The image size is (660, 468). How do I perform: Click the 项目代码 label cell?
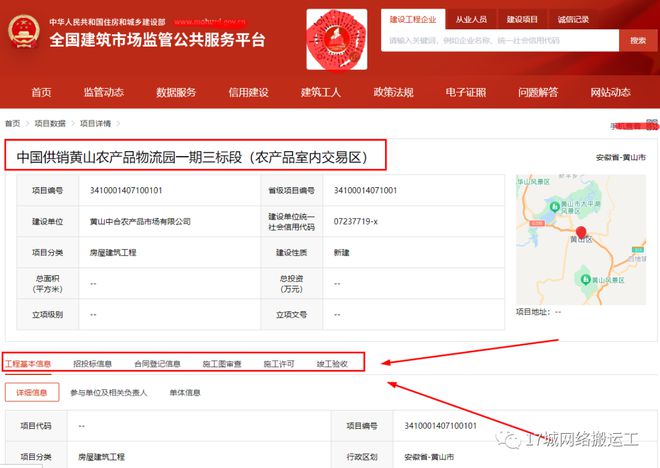click(x=36, y=425)
